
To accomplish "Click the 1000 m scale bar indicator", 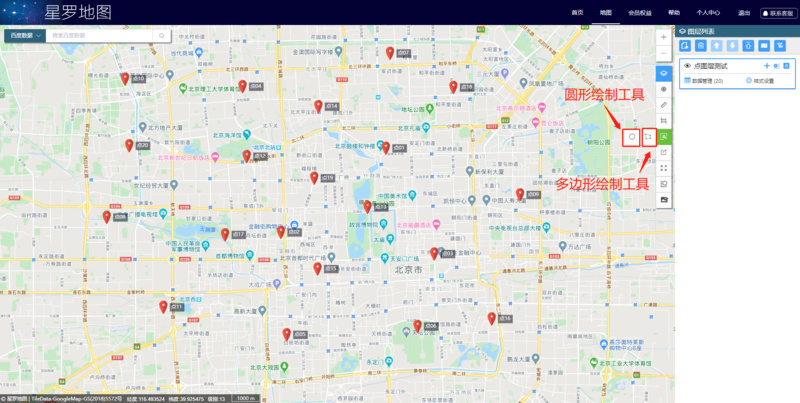I will [x=246, y=398].
